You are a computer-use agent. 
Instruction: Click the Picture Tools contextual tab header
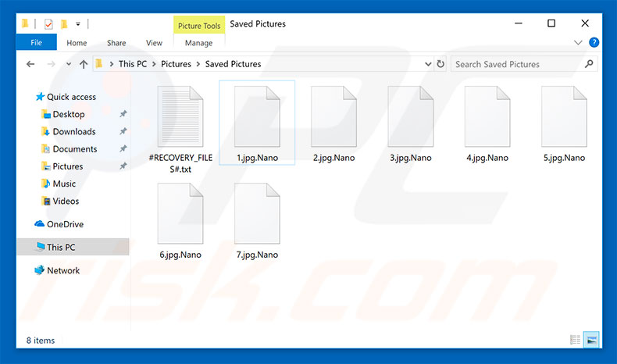[x=199, y=26]
